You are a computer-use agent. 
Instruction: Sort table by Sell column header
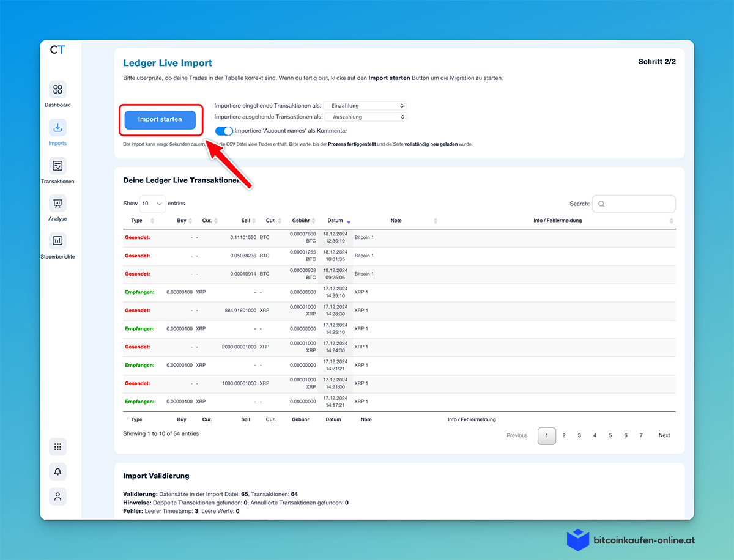pyautogui.click(x=245, y=221)
